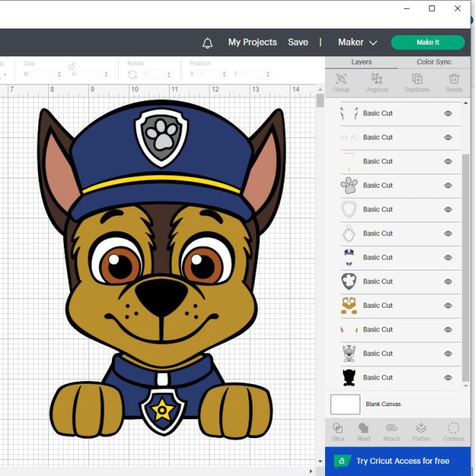The height and width of the screenshot is (476, 475).
Task: Click the Flatten icon
Action: click(421, 428)
